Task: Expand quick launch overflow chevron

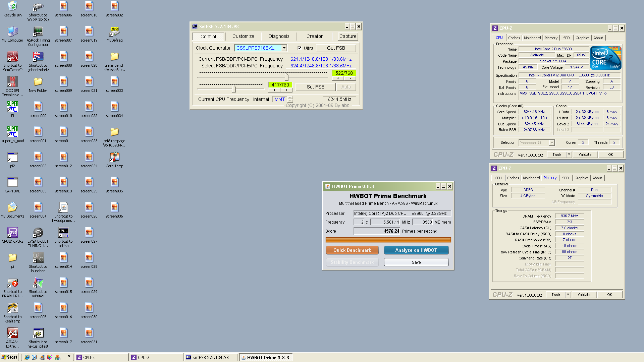Action: click(x=69, y=356)
